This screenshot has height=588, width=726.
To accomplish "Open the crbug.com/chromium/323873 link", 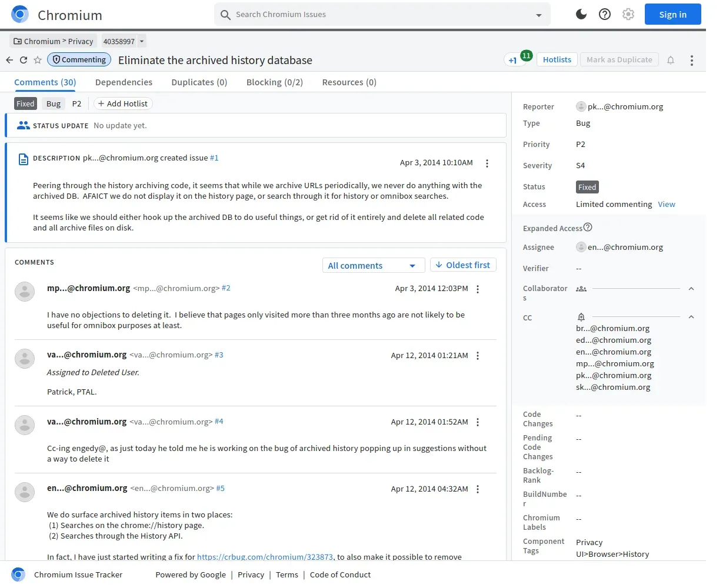I will [x=265, y=557].
